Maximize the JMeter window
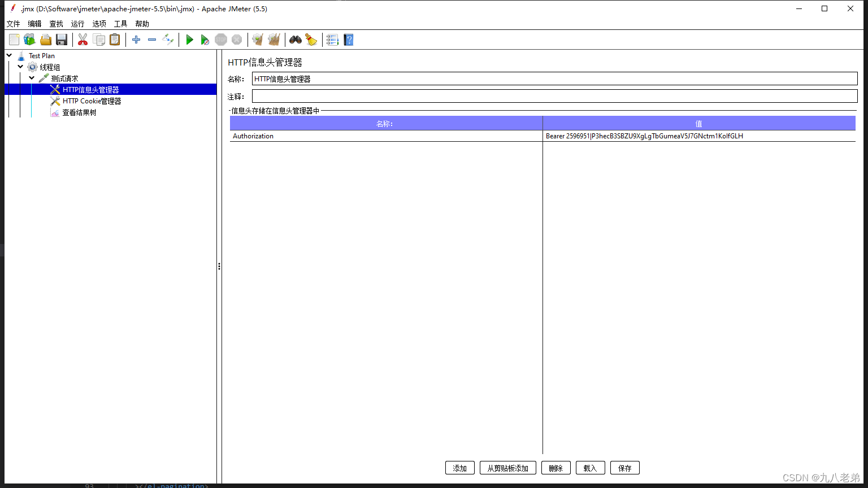This screenshot has height=488, width=868. tap(824, 8)
